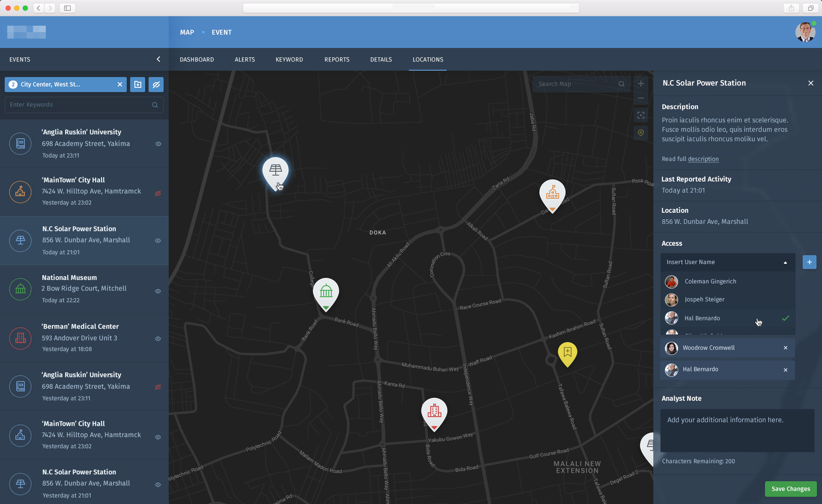
Task: Open the Dashboard tab
Action: coord(197,60)
